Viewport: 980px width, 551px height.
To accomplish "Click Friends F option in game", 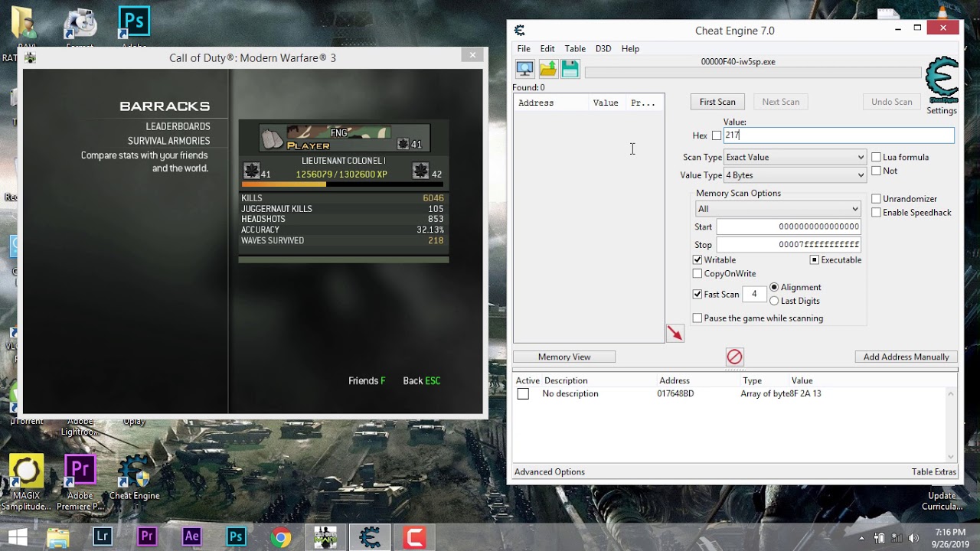I will point(367,380).
